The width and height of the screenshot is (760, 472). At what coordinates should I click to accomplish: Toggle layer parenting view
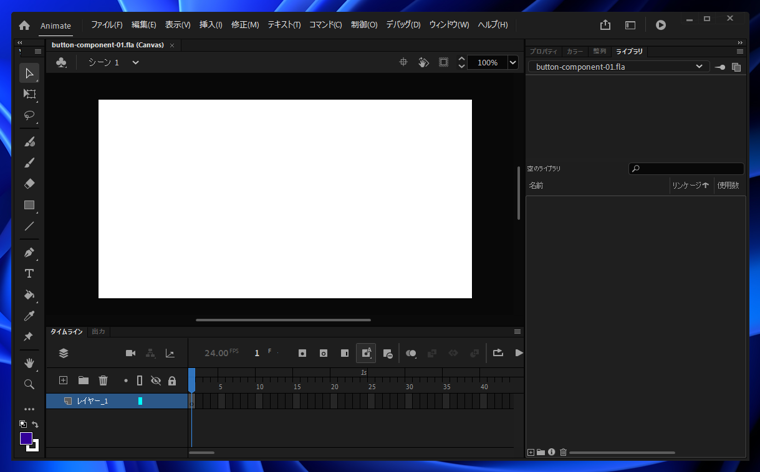150,353
